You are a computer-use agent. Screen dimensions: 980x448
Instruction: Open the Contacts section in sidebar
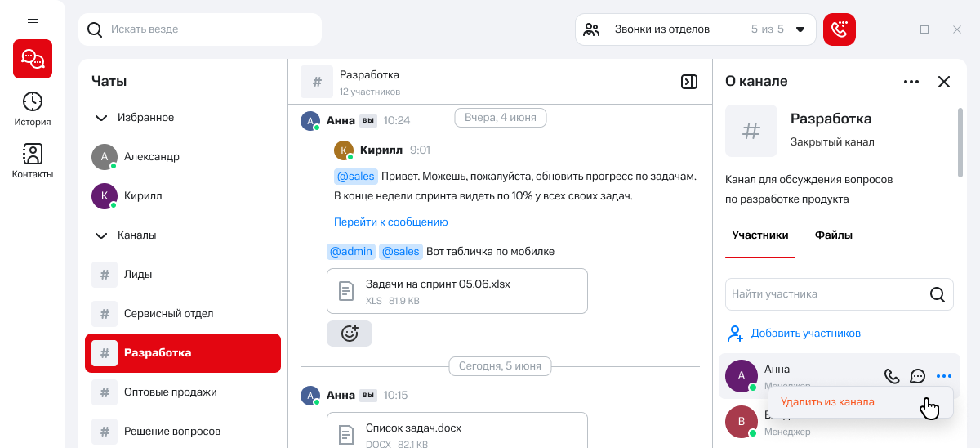[x=33, y=161]
